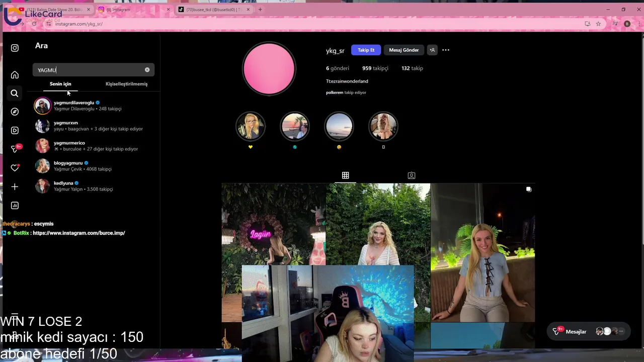Open the kedlyuna search result
This screenshot has width=644, height=362.
pos(94,186)
